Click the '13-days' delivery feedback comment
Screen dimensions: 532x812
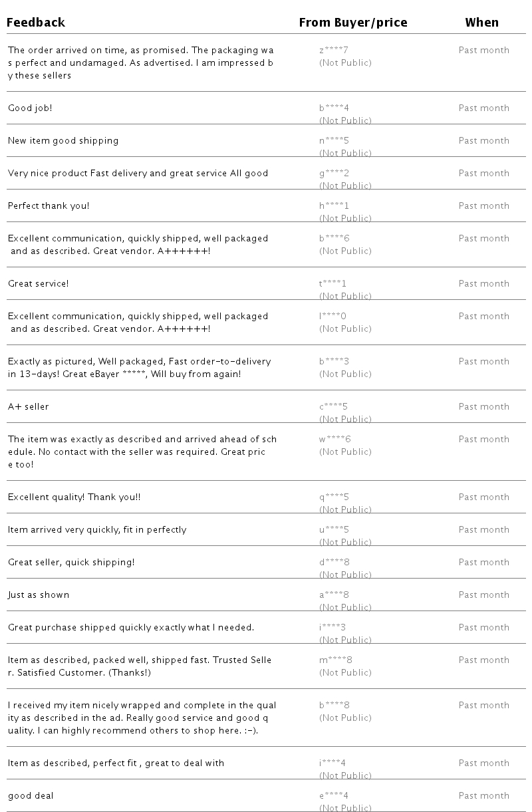(x=139, y=368)
